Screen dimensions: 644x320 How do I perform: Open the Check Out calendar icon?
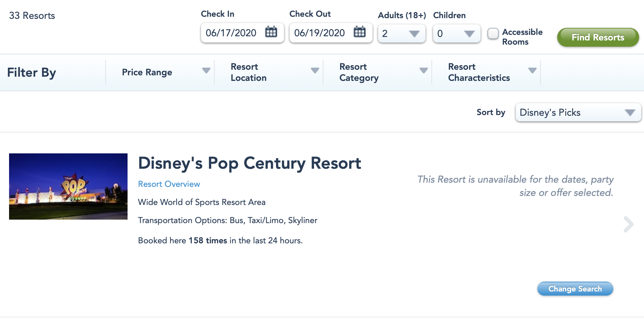(x=360, y=32)
